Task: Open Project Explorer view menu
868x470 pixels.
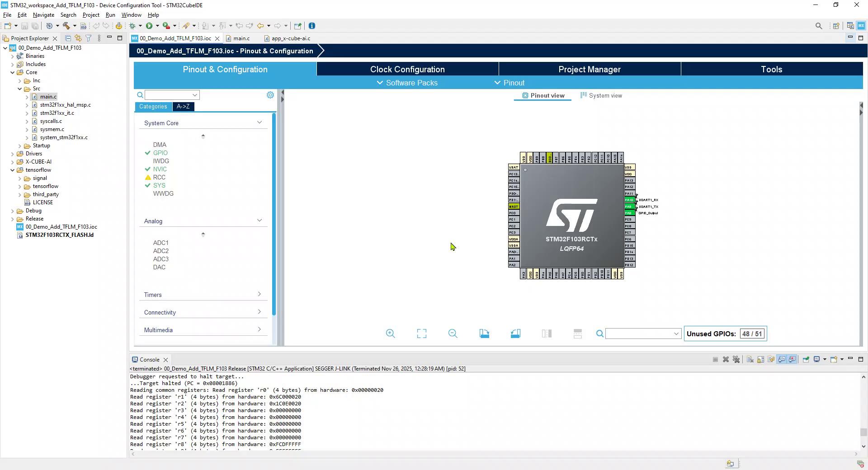Action: pyautogui.click(x=99, y=38)
